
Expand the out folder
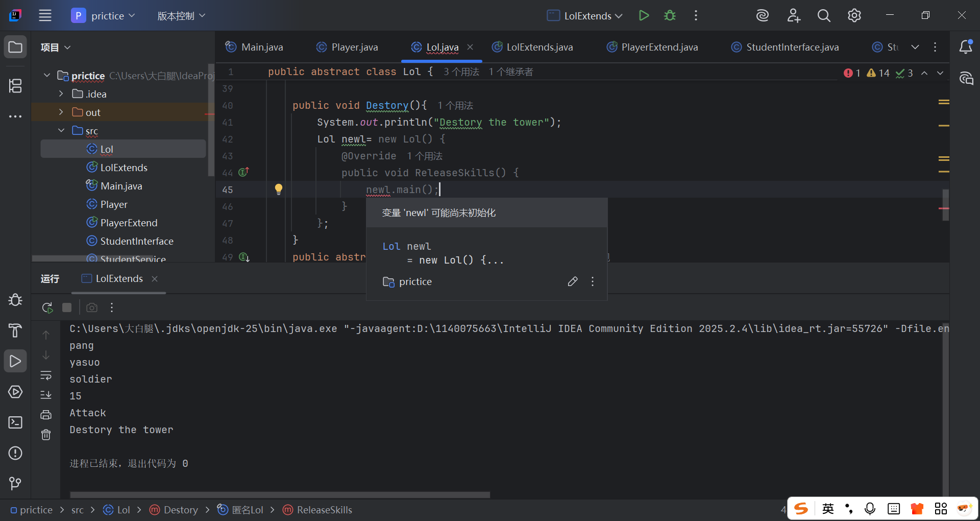click(x=61, y=112)
